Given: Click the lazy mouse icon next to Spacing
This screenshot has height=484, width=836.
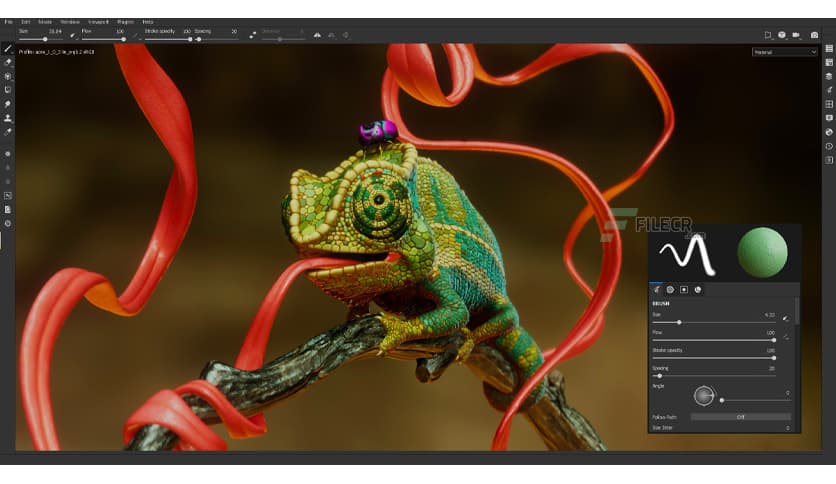Looking at the screenshot, I should 253,35.
